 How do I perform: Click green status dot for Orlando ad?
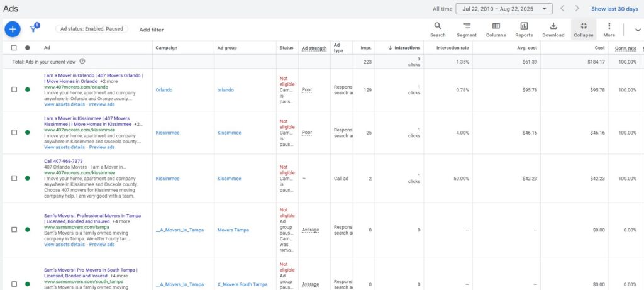point(28,89)
